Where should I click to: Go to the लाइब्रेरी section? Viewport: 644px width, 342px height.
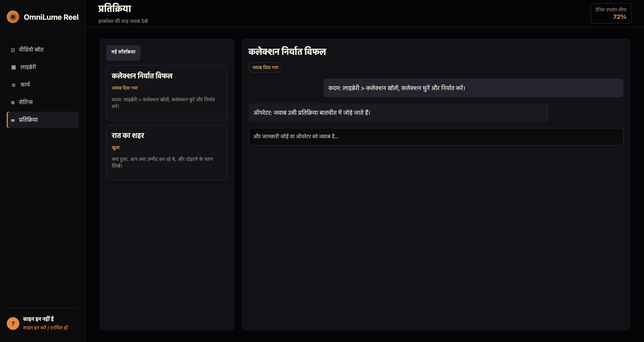coord(43,67)
